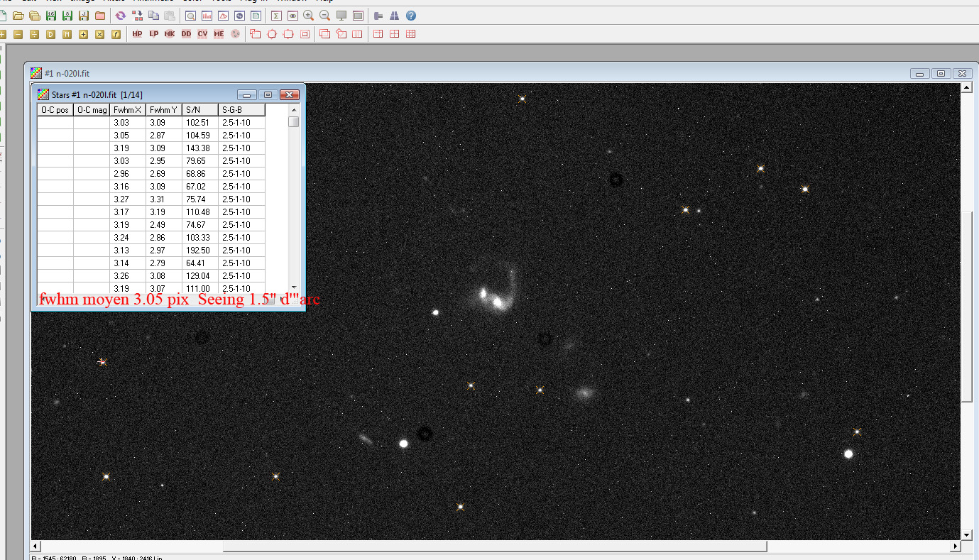979x560 pixels.
Task: Open the histogram bar-chart window icon
Action: coord(207,16)
